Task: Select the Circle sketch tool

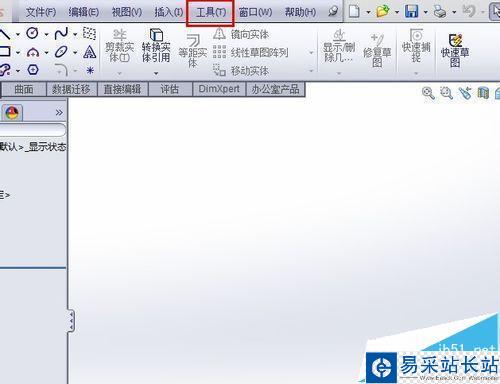Action: pos(32,33)
